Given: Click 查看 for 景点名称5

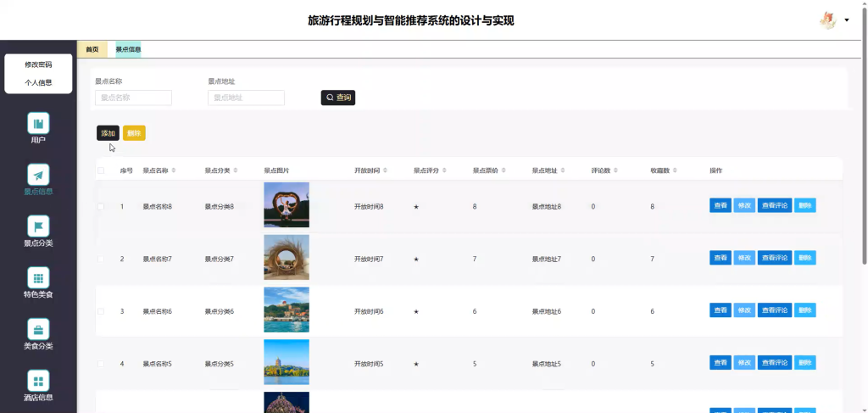Looking at the screenshot, I should click(721, 363).
